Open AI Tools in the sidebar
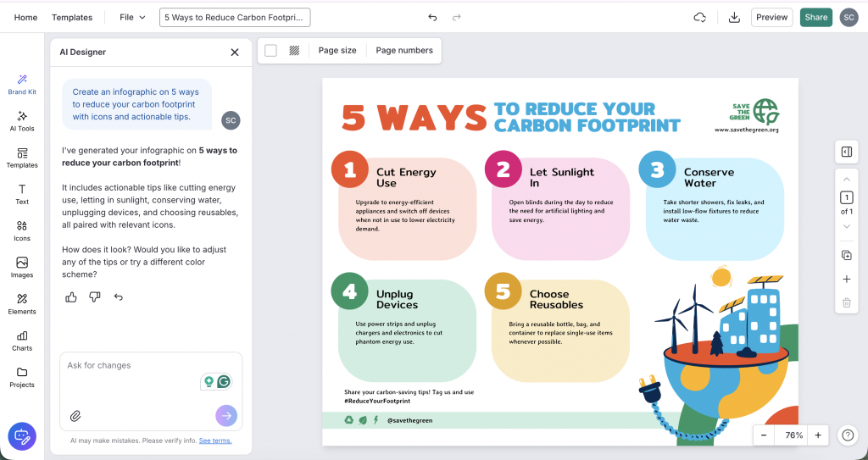 [x=22, y=121]
